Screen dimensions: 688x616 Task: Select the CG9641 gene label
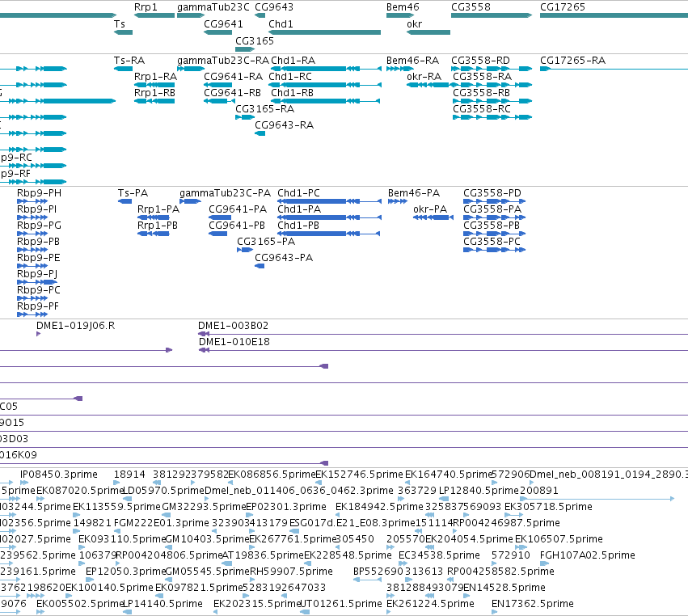pyautogui.click(x=223, y=23)
